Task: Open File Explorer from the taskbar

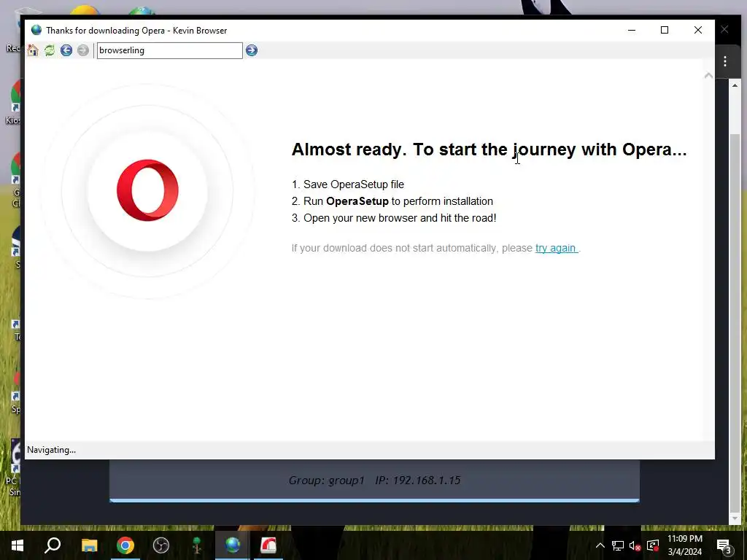Action: (89, 545)
